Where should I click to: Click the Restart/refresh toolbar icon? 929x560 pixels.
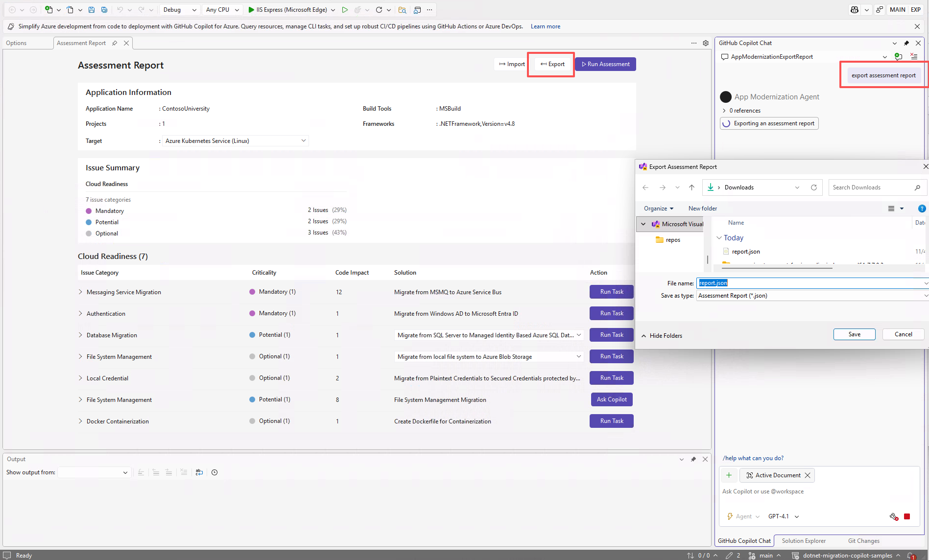(379, 10)
